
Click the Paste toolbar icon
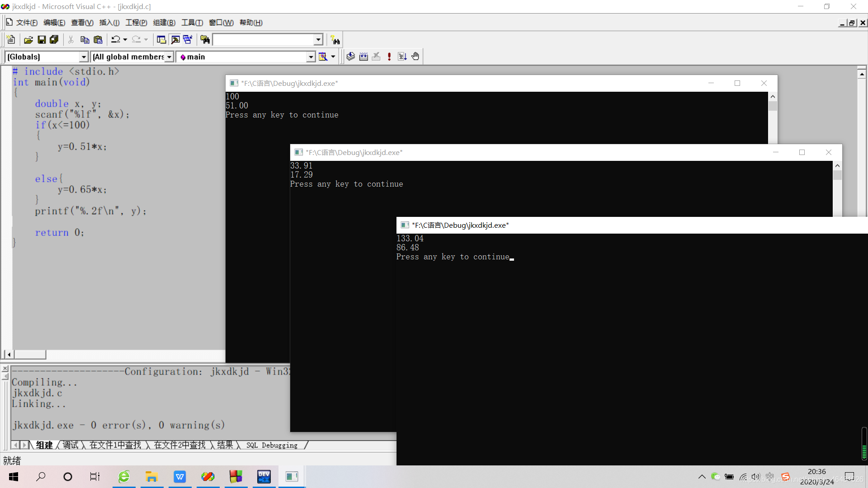[98, 40]
